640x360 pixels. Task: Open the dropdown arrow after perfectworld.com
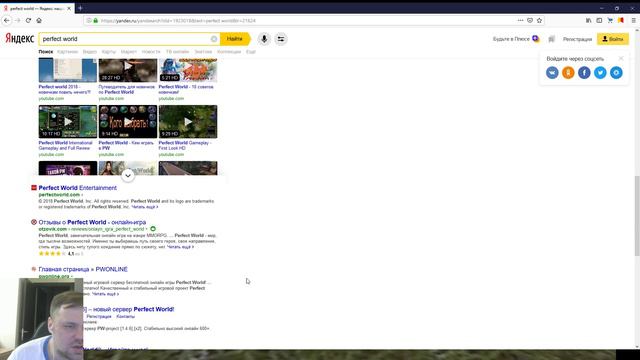point(82,195)
